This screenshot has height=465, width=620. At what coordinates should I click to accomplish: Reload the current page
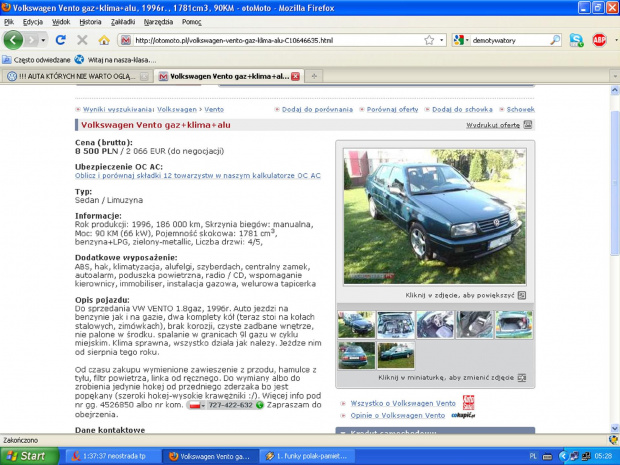click(60, 40)
